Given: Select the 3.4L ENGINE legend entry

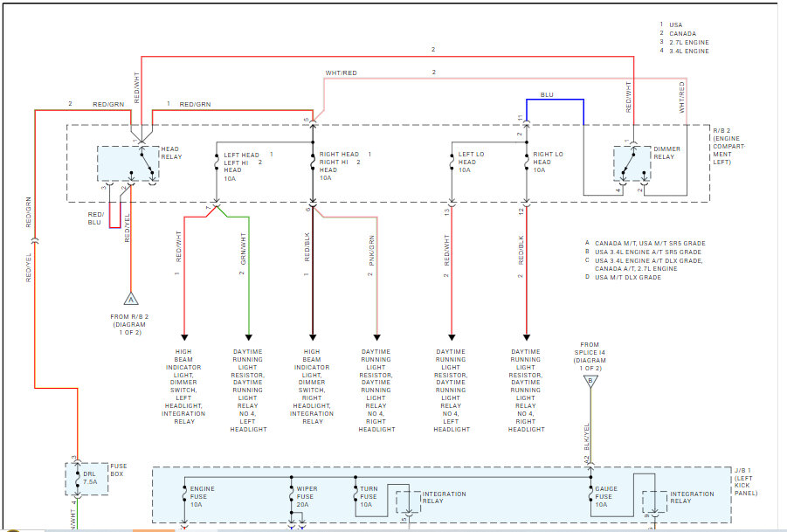Looking at the screenshot, I should click(x=689, y=51).
